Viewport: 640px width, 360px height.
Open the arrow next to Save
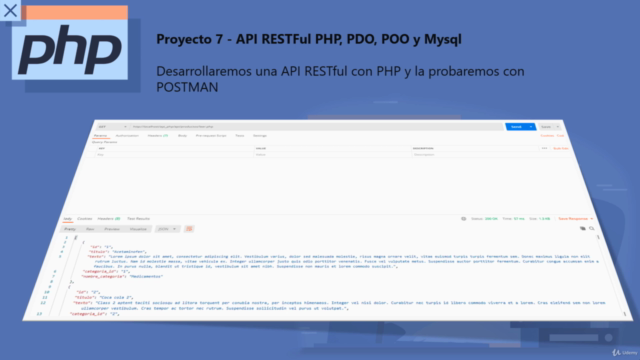point(558,127)
